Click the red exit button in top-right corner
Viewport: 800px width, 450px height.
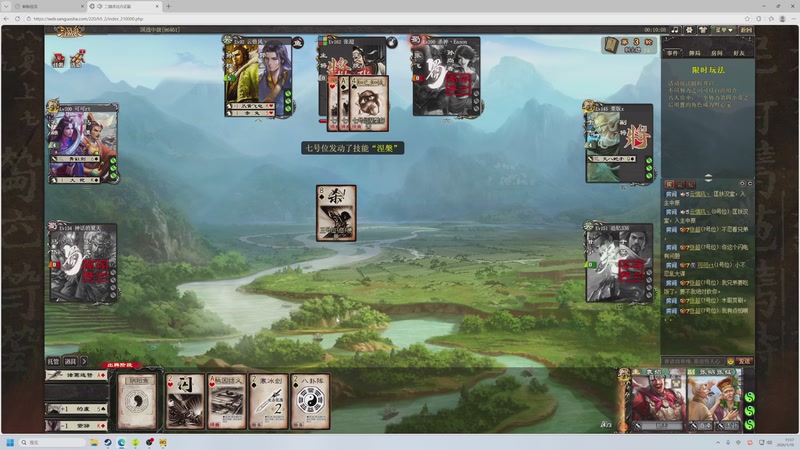click(x=746, y=30)
